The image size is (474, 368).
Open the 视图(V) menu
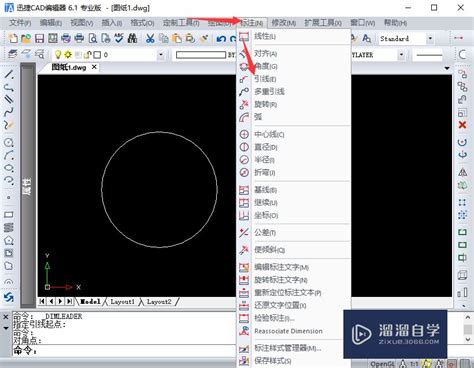pos(82,23)
